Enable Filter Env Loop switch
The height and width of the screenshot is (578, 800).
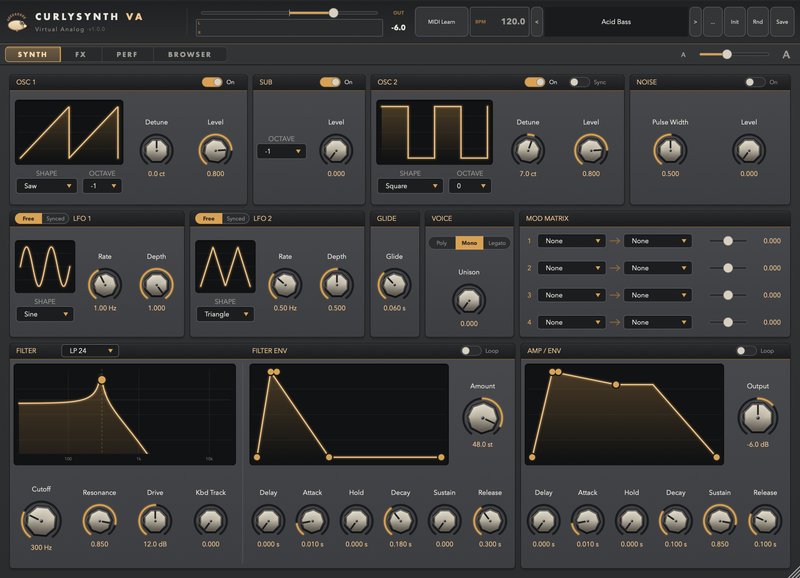point(470,351)
